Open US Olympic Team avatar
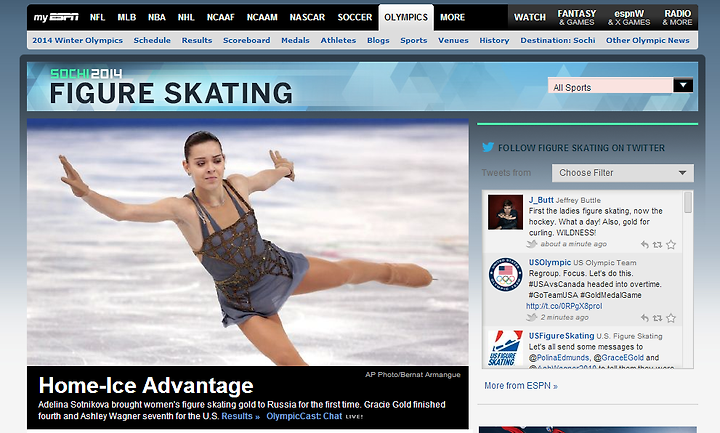Screen dimensions: 720x433 pyautogui.click(x=505, y=275)
